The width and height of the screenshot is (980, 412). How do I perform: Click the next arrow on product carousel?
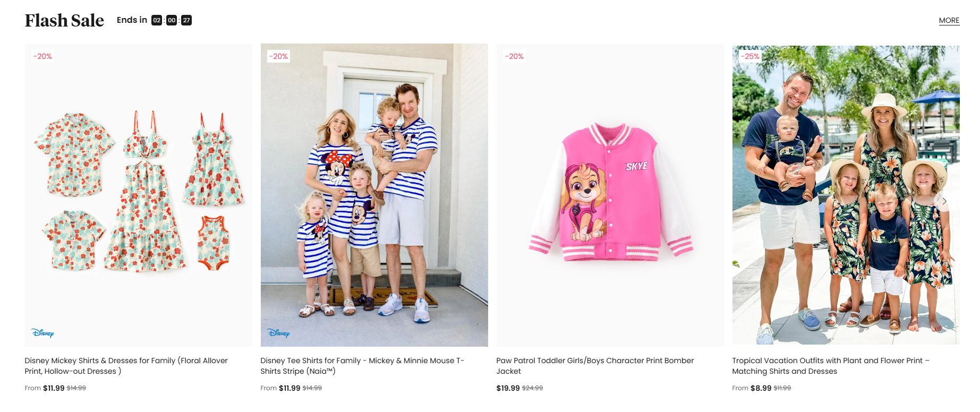pos(944,201)
